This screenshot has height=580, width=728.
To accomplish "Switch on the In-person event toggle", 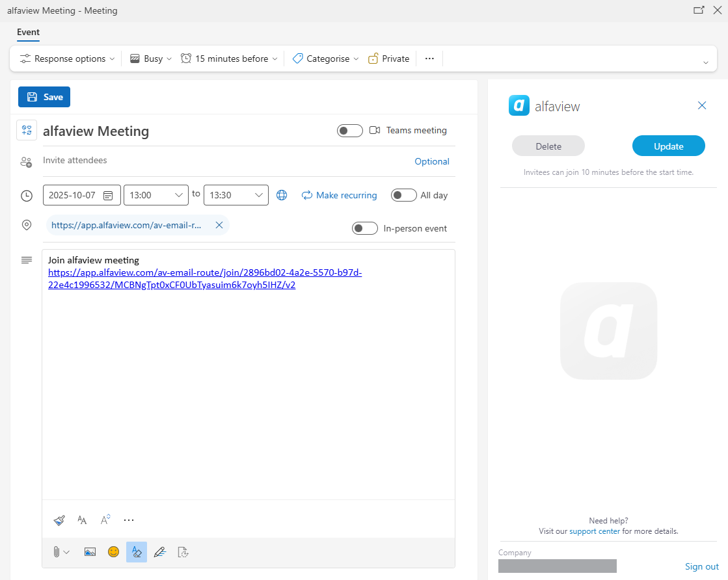I will (x=364, y=228).
